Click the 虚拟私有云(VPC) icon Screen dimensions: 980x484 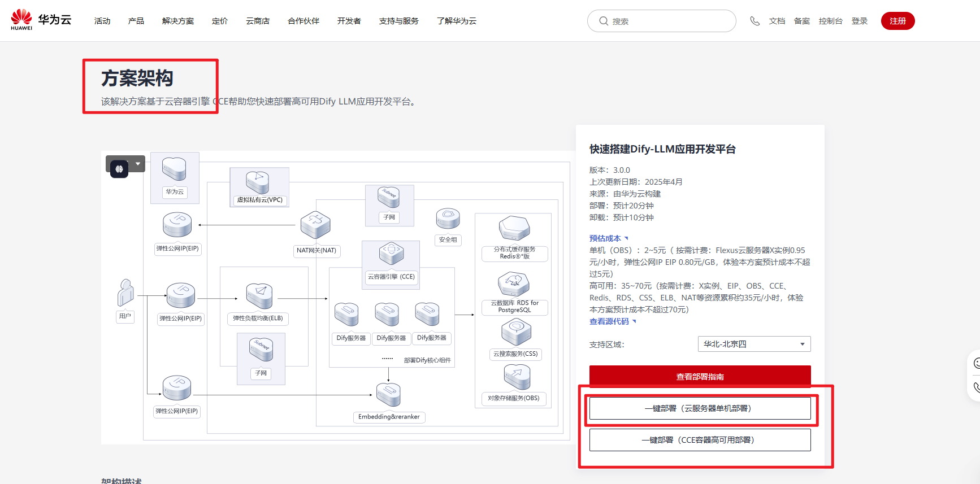[258, 182]
